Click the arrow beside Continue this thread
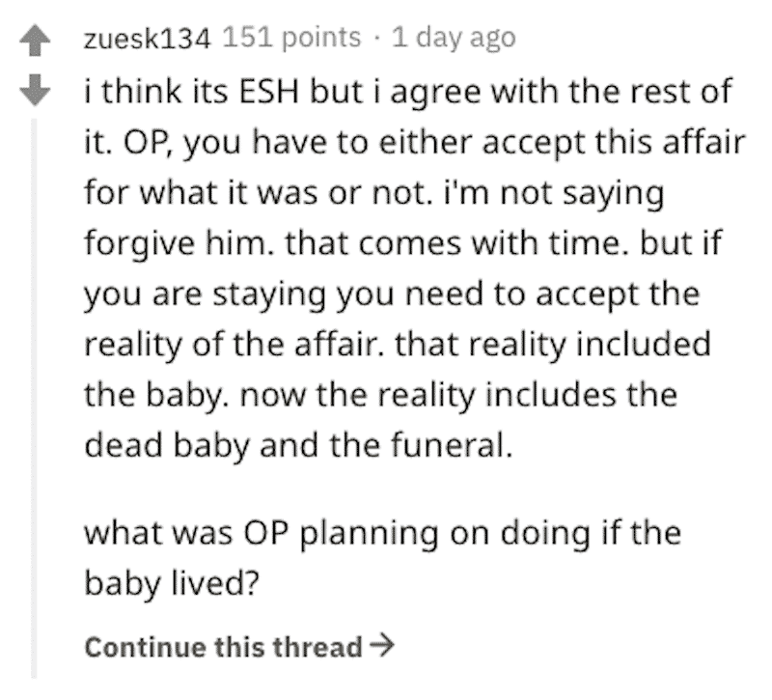 382,645
